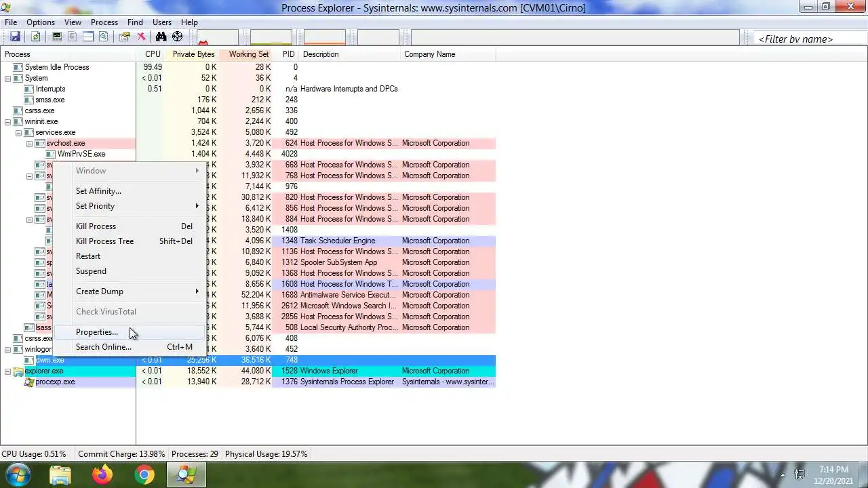The width and height of the screenshot is (868, 488).
Task: Open the Find menu
Action: [135, 22]
